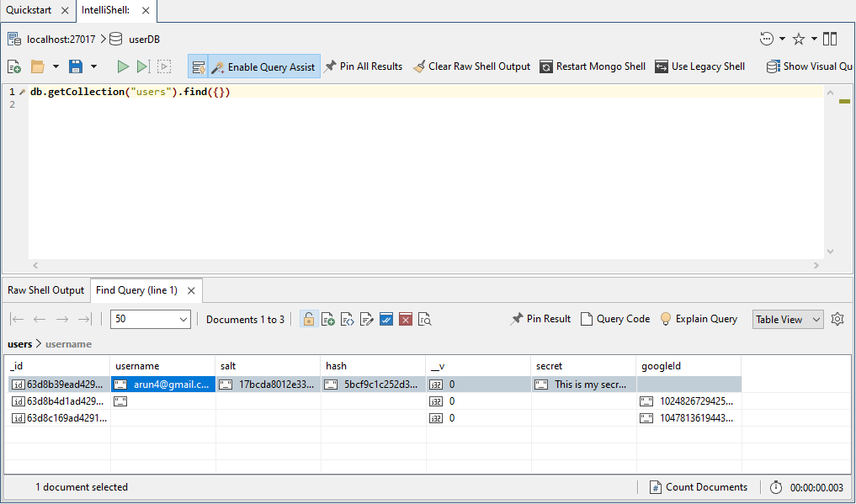Open the query history icon
This screenshot has width=856, height=504.
(767, 39)
